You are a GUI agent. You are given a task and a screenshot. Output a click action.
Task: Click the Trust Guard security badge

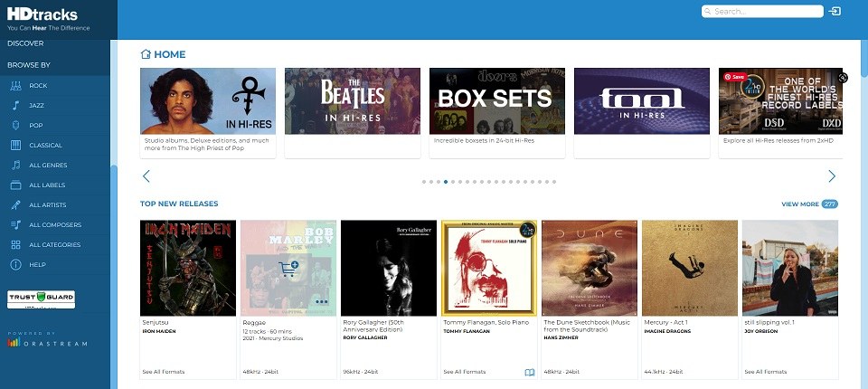click(x=41, y=299)
